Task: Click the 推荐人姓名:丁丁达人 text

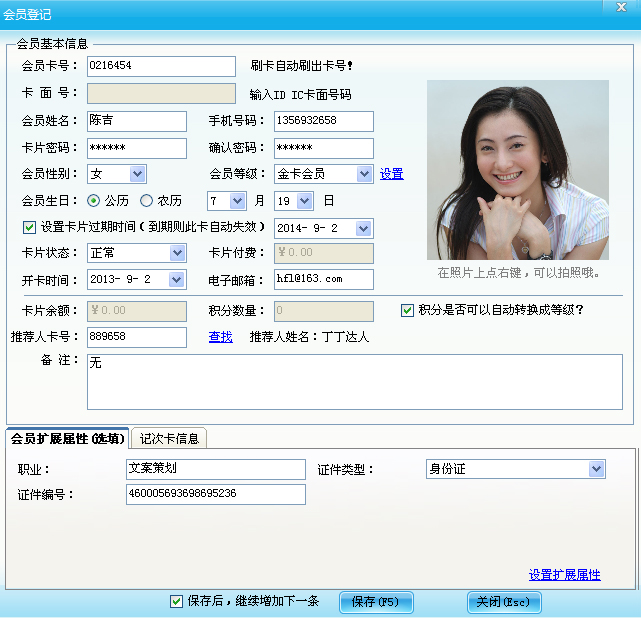Action: [309, 337]
